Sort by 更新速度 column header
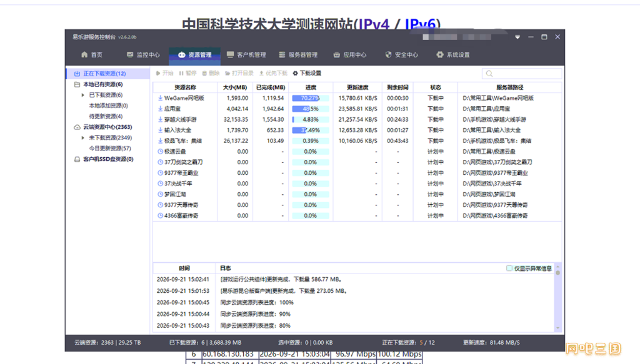The width and height of the screenshot is (640, 364). click(357, 87)
